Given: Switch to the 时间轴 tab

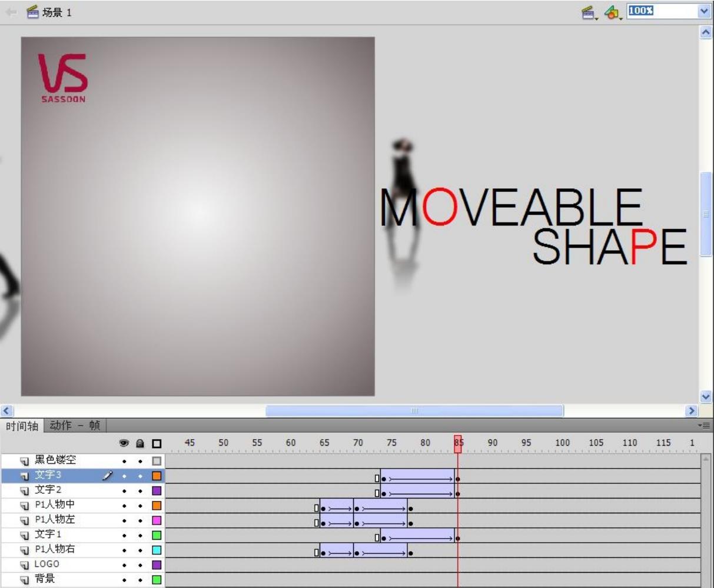Looking at the screenshot, I should (22, 426).
